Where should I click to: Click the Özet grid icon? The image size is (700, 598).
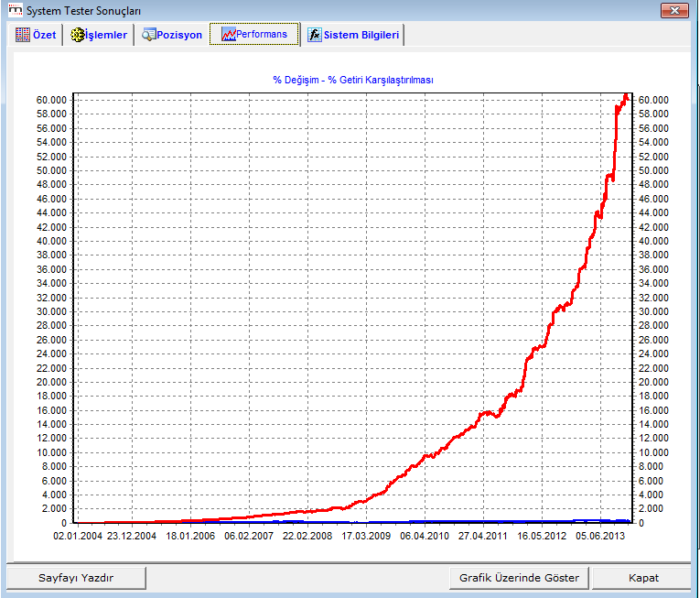coord(22,35)
